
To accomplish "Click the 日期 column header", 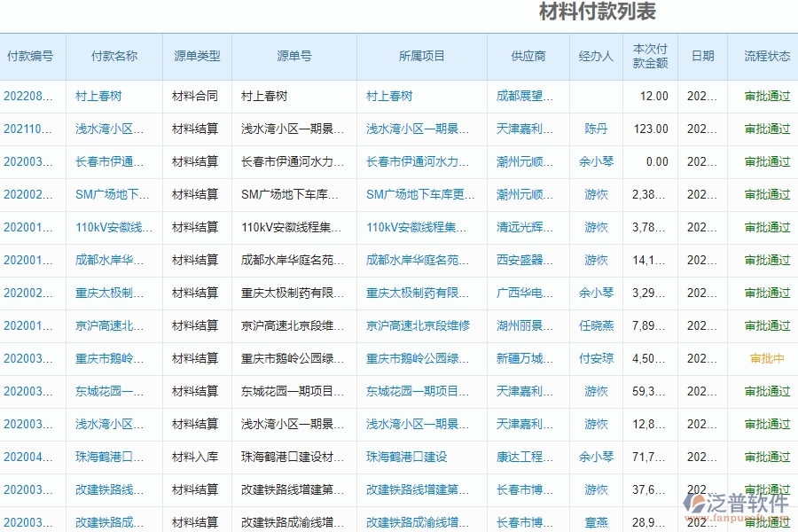I will [701, 56].
